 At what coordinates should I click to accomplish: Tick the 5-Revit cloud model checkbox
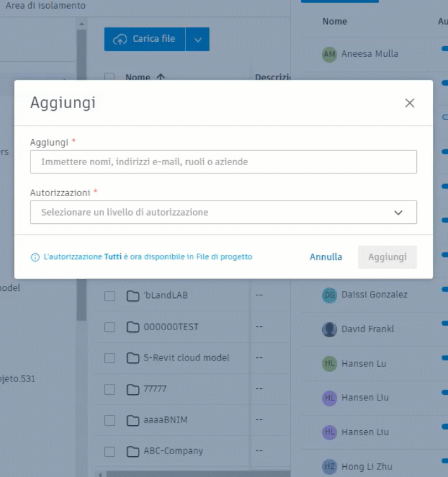pos(109,358)
